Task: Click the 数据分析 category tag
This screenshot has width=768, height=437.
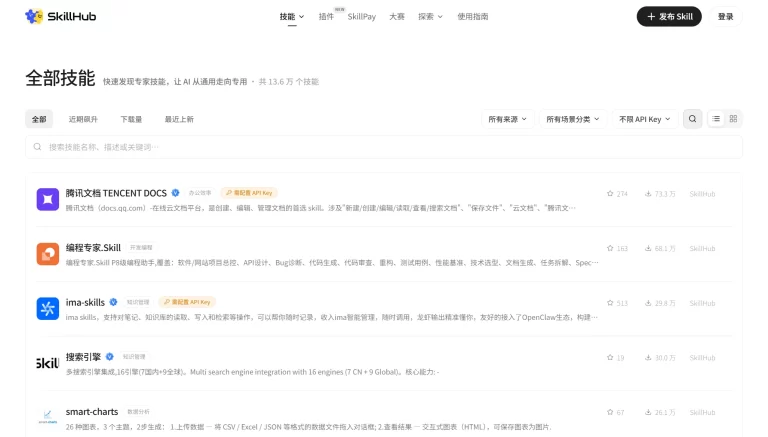Action: pos(139,412)
